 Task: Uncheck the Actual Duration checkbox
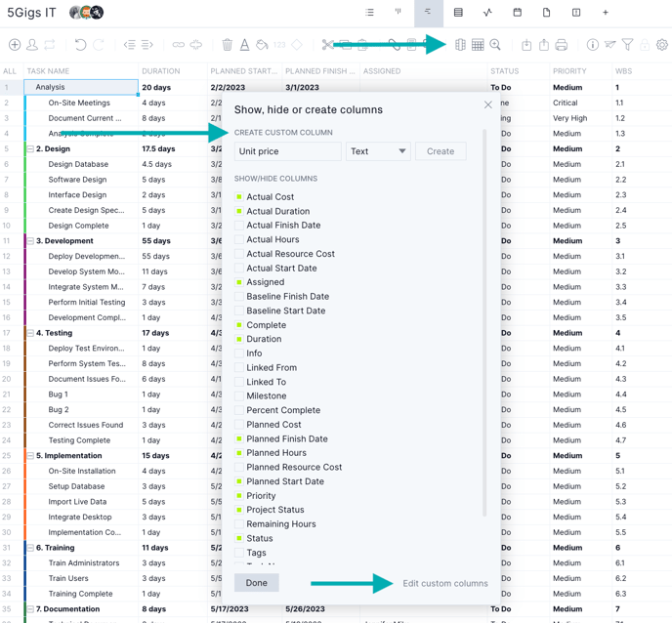point(239,211)
